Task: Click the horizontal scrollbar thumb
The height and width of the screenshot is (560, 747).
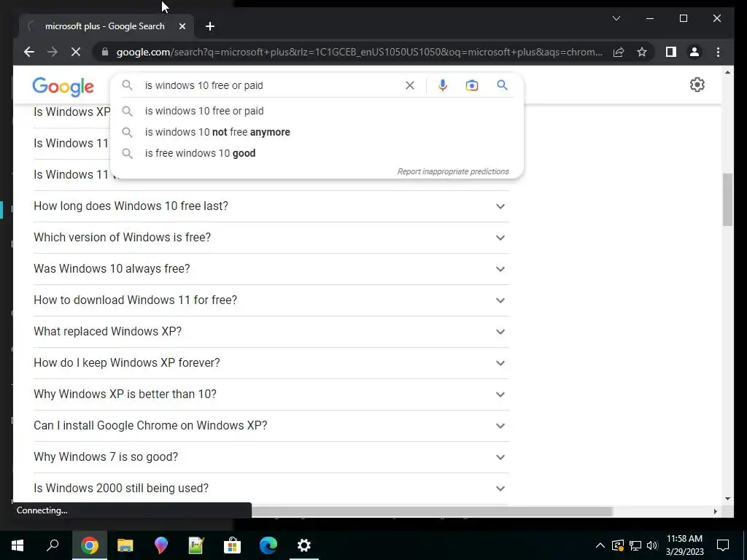Action: [x=432, y=511]
